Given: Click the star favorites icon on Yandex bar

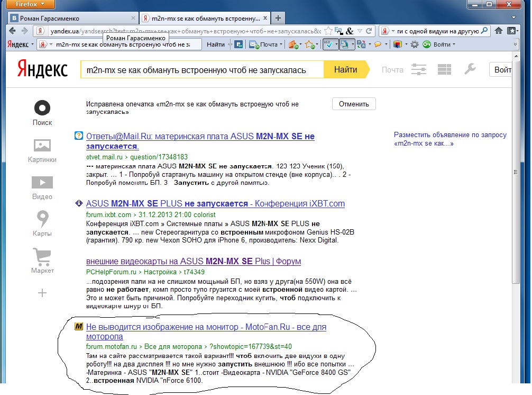Looking at the screenshot, I should click(310, 44).
